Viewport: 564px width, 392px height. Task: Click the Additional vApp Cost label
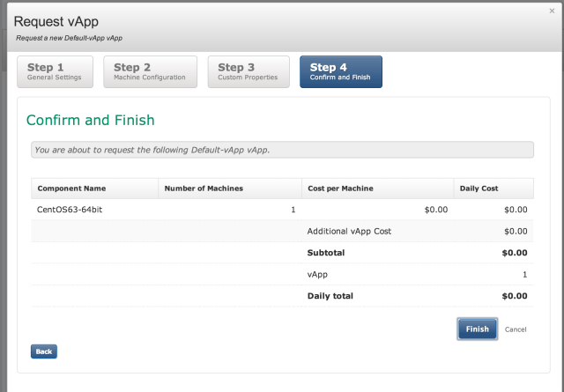click(349, 231)
